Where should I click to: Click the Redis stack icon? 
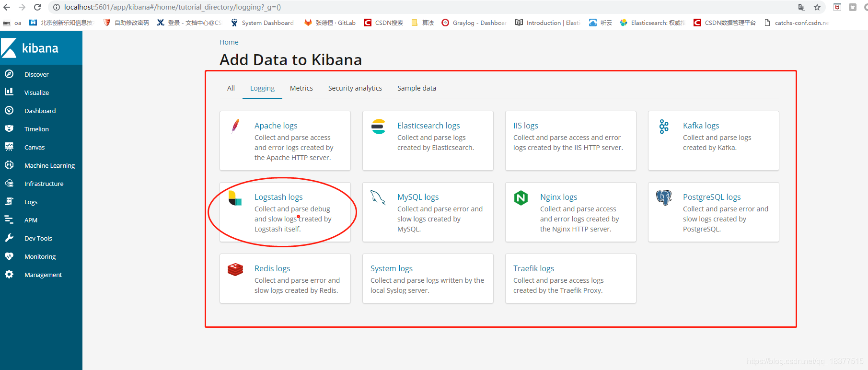235,269
